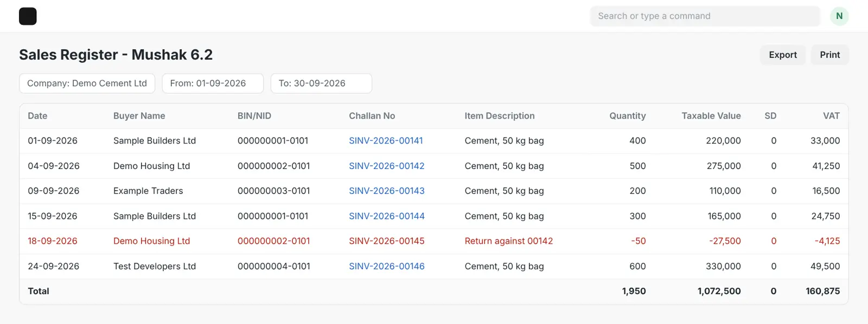Image resolution: width=868 pixels, height=324 pixels.
Task: Click the Item Description column header
Action: pos(500,116)
